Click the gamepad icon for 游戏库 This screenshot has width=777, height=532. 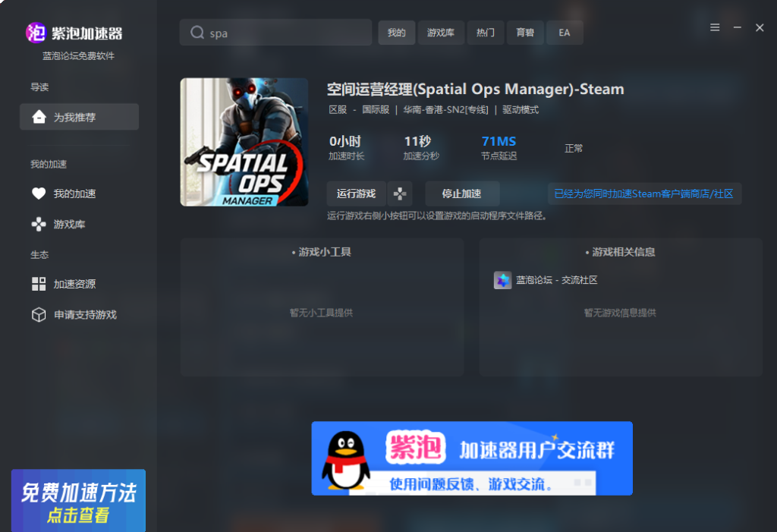pyautogui.click(x=39, y=224)
